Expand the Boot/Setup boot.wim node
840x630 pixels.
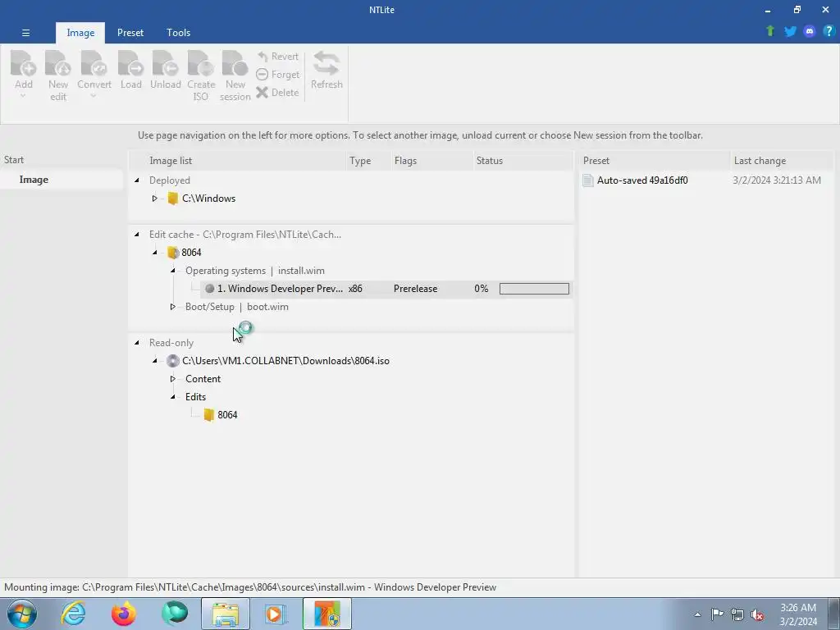tap(172, 307)
